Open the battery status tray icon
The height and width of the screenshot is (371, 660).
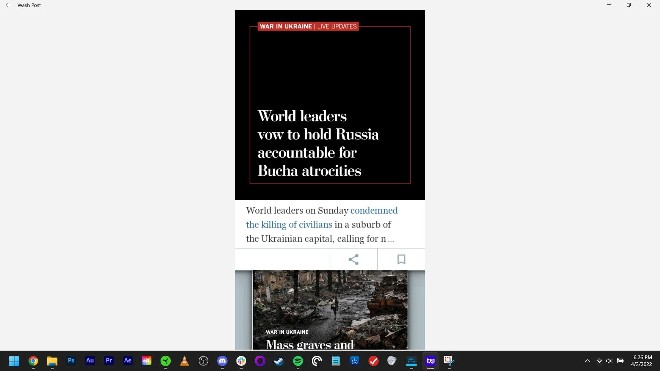(x=620, y=361)
